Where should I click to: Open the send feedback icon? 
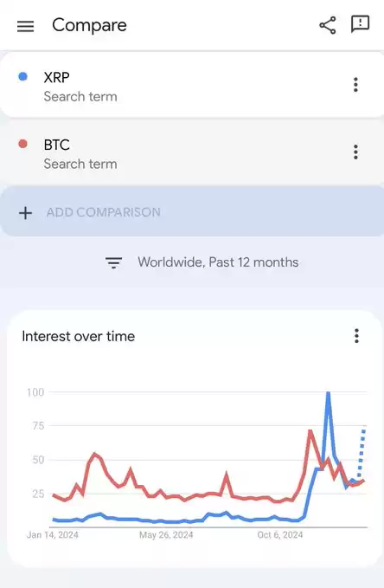tap(360, 24)
